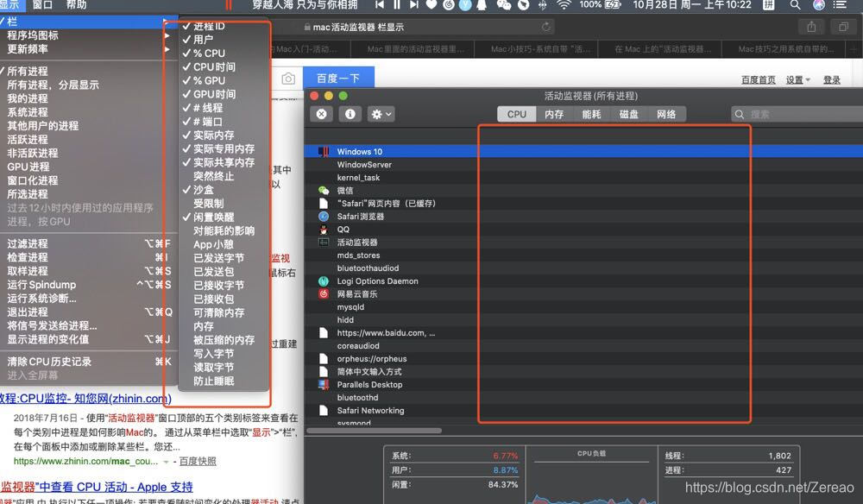863x504 pixels.
Task: Click the Parallels Desktop process icon
Action: [x=324, y=385]
